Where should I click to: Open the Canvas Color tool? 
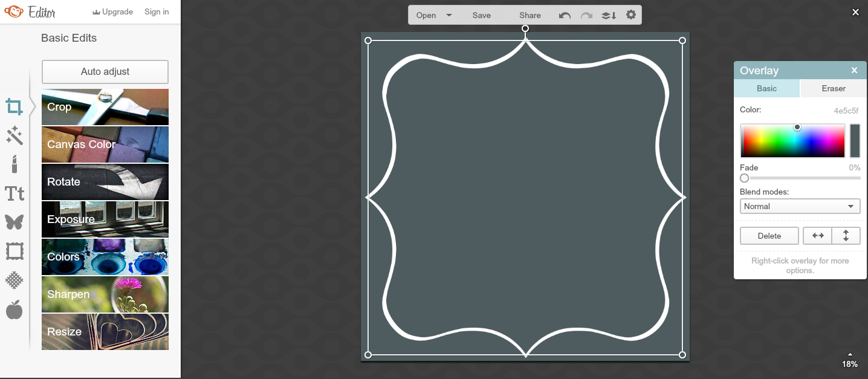pos(105,144)
